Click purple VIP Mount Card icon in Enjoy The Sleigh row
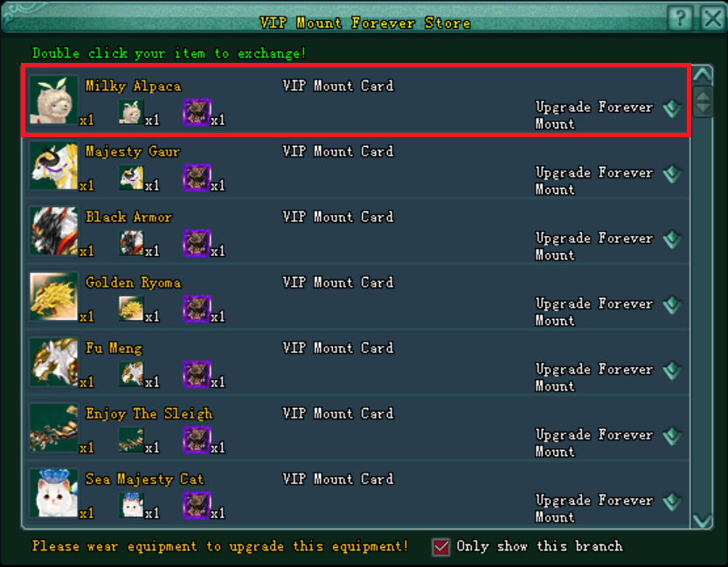Screen dimensions: 728x567 [x=197, y=439]
